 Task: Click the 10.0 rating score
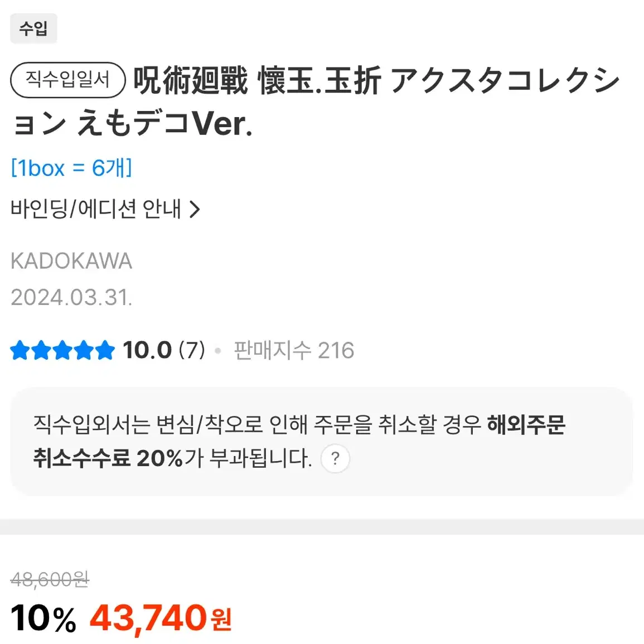point(147,350)
